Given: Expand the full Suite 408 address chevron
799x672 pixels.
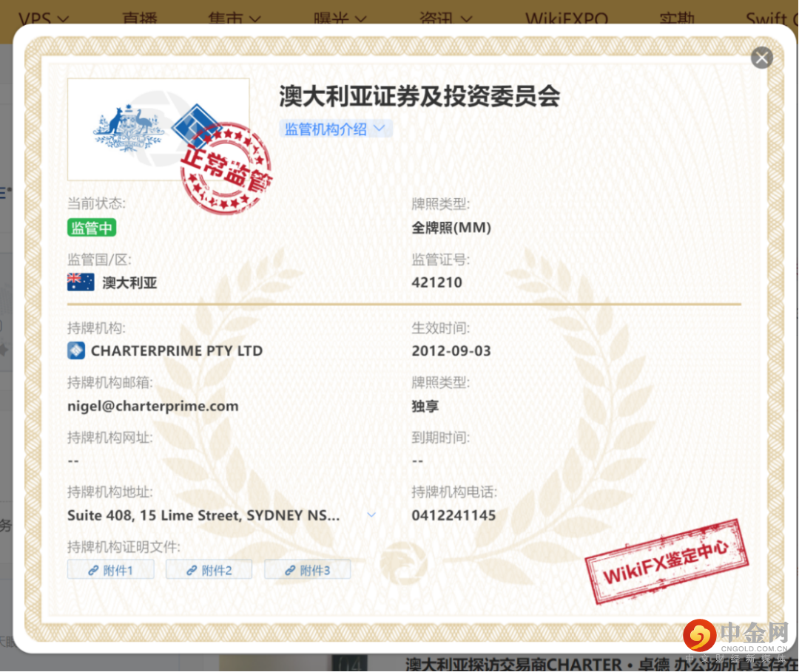Looking at the screenshot, I should click(371, 515).
